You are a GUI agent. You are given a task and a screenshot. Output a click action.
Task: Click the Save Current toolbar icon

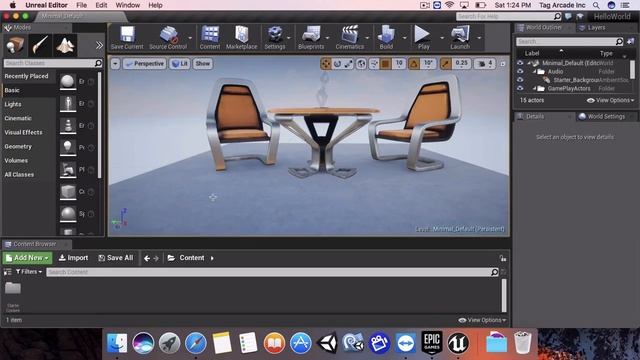(127, 38)
